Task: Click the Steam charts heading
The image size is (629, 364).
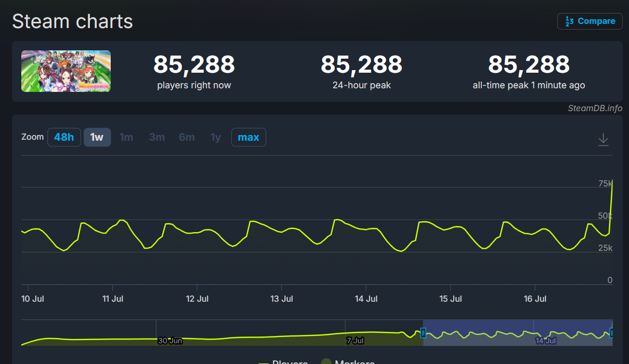Action: pyautogui.click(x=72, y=21)
